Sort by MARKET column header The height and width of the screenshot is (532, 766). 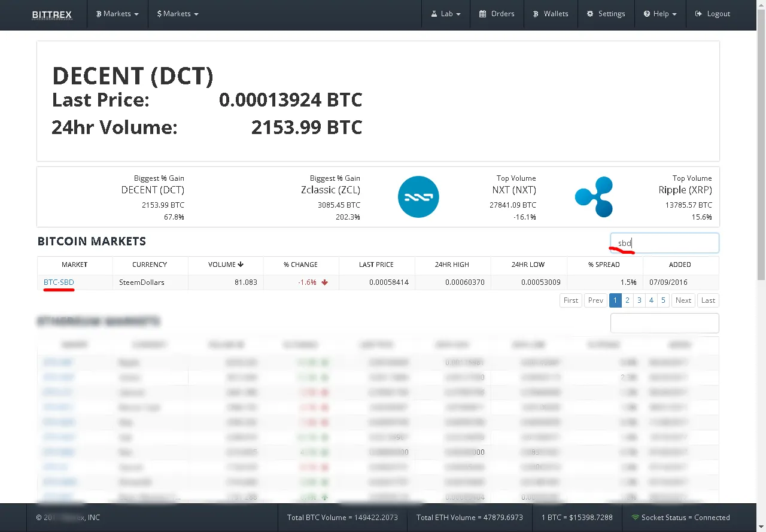(75, 265)
